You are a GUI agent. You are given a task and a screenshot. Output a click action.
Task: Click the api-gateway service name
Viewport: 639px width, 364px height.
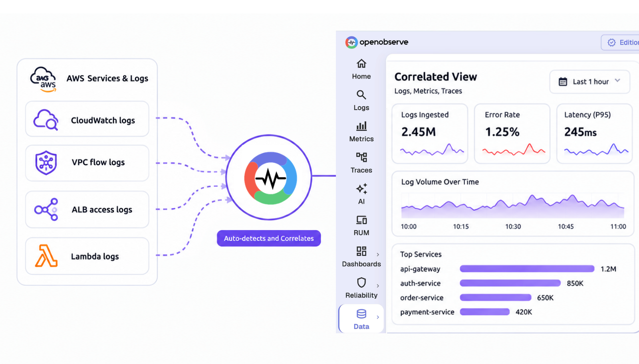point(420,269)
